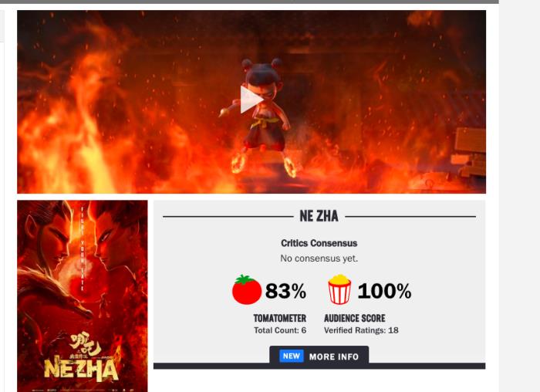This screenshot has height=392, width=540.
Task: Click the Total Count: 6 text
Action: [x=280, y=330]
